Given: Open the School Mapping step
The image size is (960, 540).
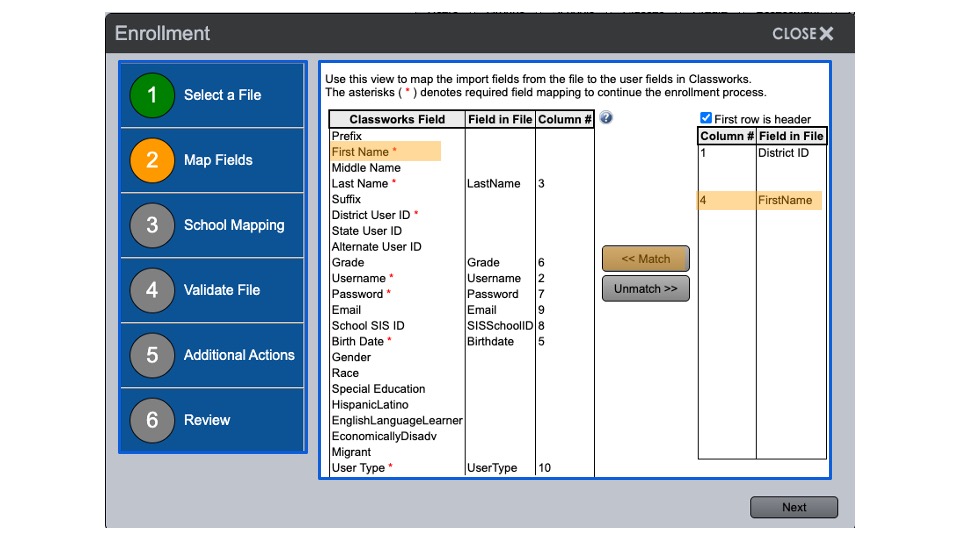Looking at the screenshot, I should tap(212, 225).
